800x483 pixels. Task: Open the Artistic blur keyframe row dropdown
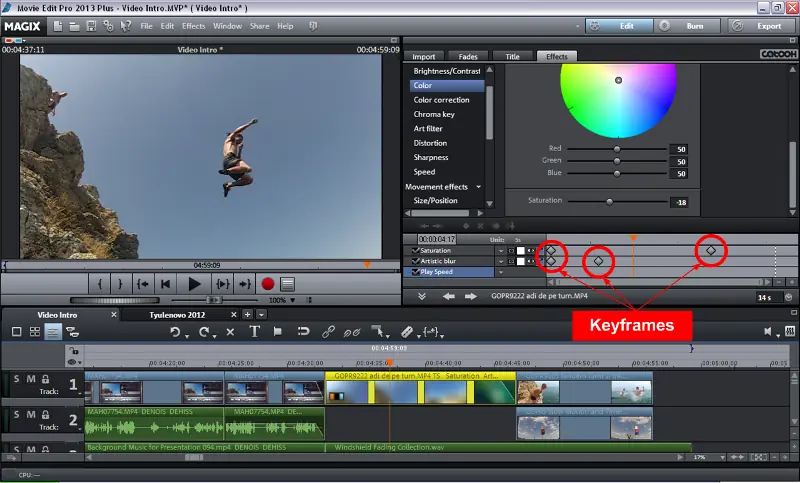501,262
